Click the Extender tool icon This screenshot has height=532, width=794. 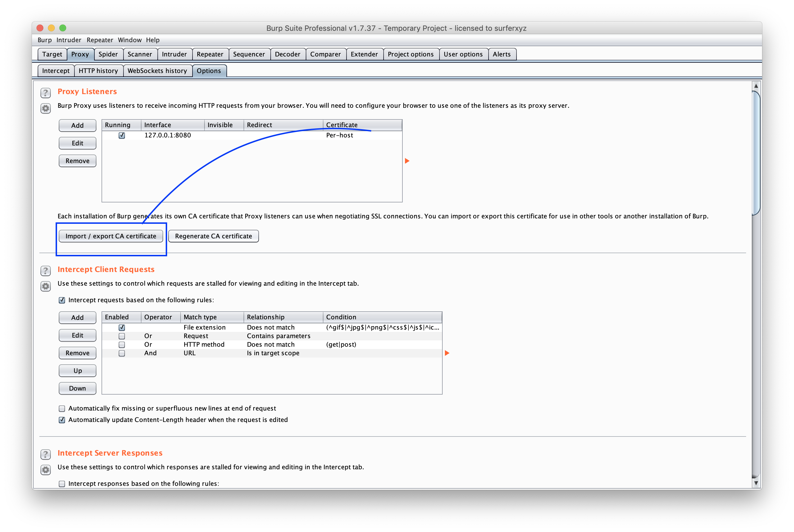364,54
